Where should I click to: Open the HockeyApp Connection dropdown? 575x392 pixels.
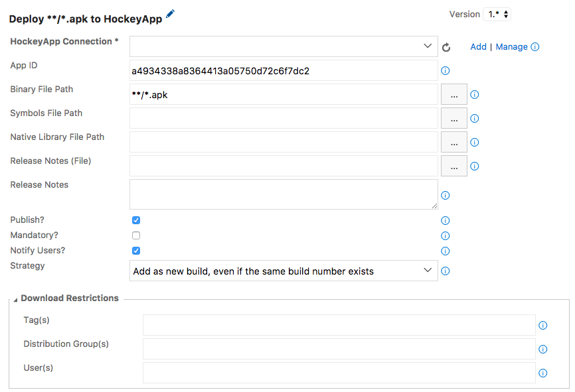click(x=427, y=46)
